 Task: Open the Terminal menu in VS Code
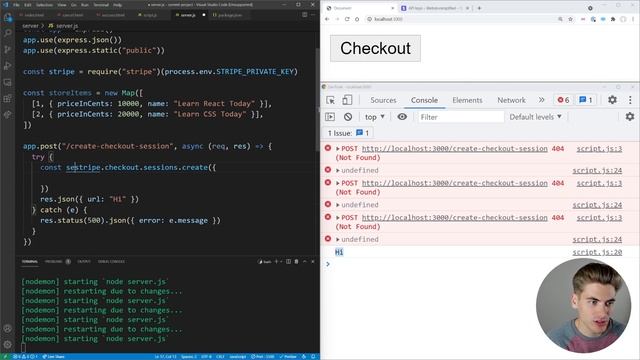click(101, 5)
